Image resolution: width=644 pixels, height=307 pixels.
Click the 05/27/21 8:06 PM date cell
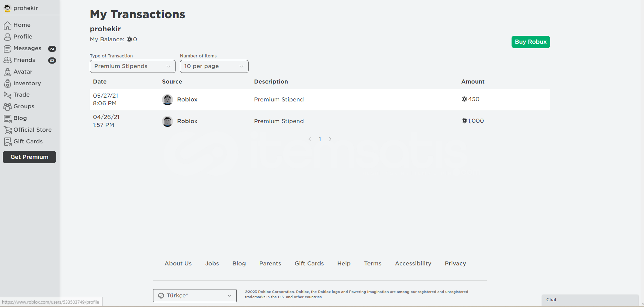click(x=106, y=100)
